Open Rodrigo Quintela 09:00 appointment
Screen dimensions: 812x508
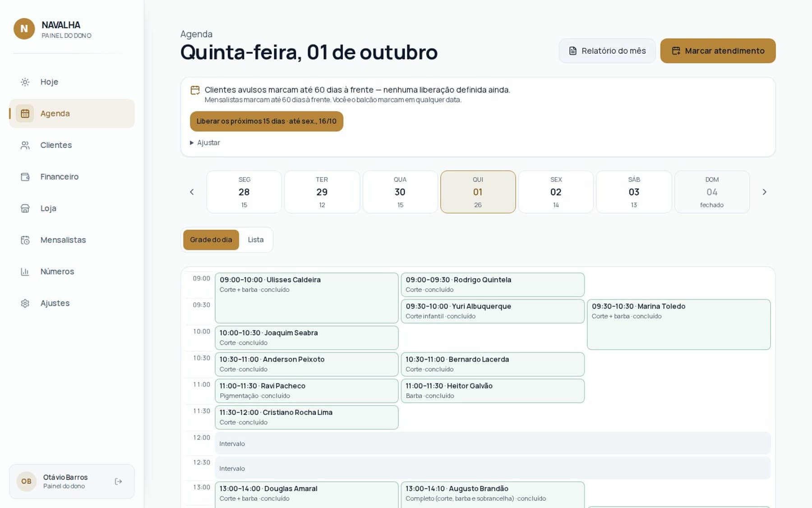(x=493, y=285)
